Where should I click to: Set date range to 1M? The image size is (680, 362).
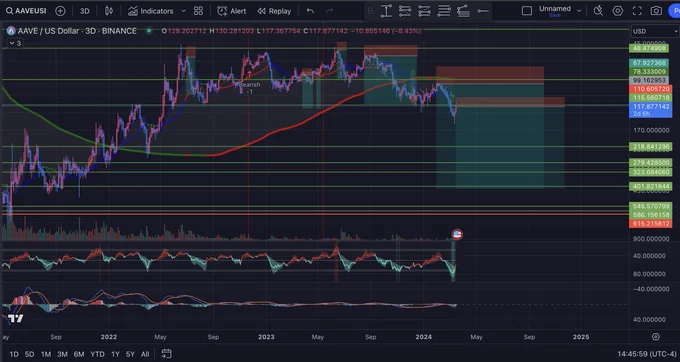click(46, 354)
